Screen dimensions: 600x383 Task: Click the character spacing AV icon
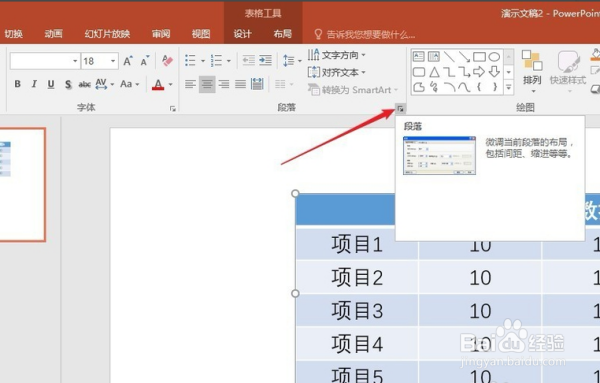(101, 84)
